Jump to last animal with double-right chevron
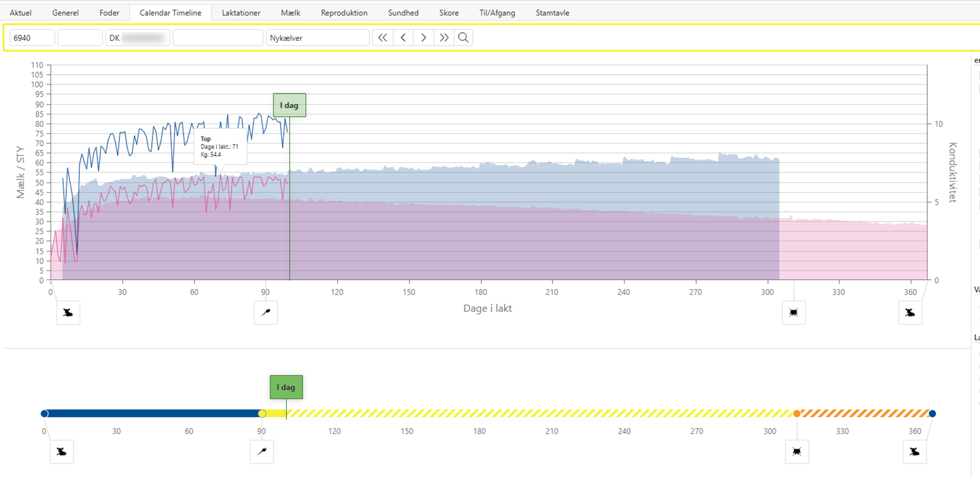Viewport: 980px width, 478px height. 444,38
